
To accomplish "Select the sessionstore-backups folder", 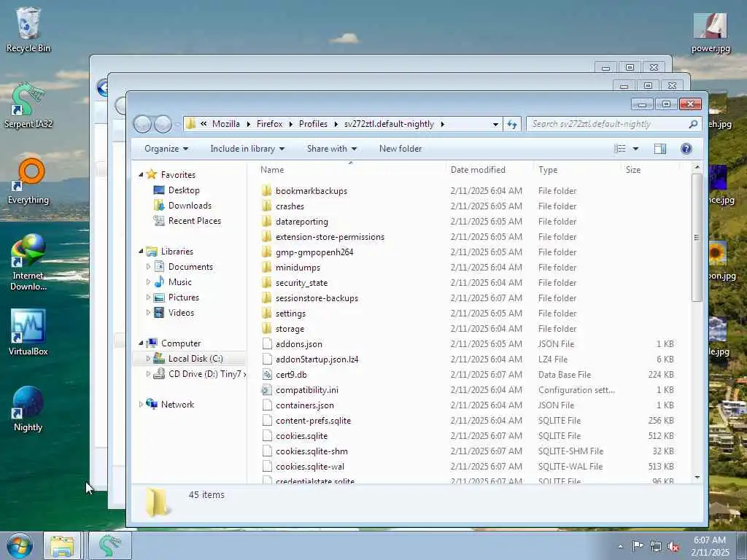I will click(317, 298).
